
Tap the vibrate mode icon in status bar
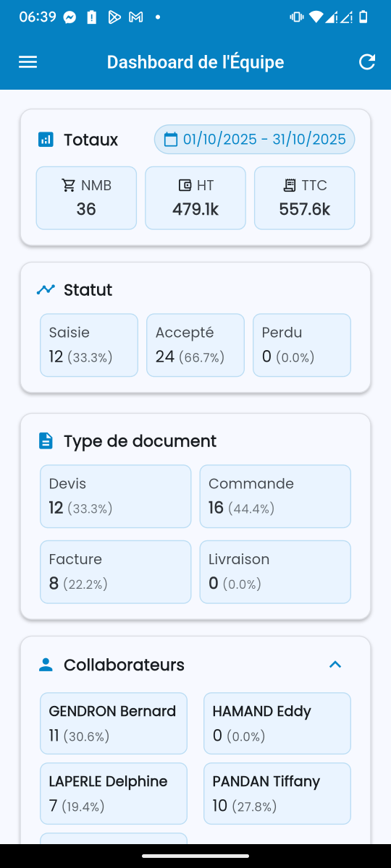[x=297, y=17]
